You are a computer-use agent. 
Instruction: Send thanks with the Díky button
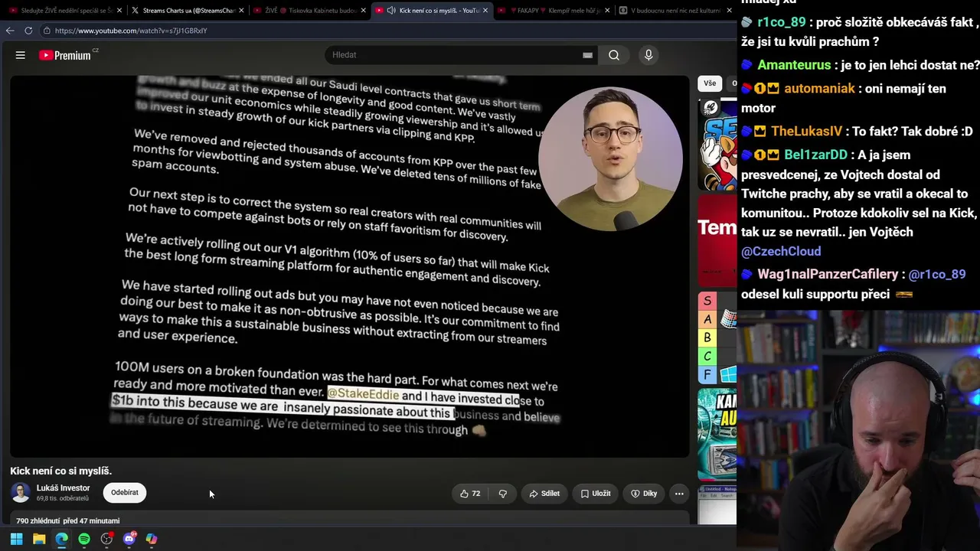point(644,494)
